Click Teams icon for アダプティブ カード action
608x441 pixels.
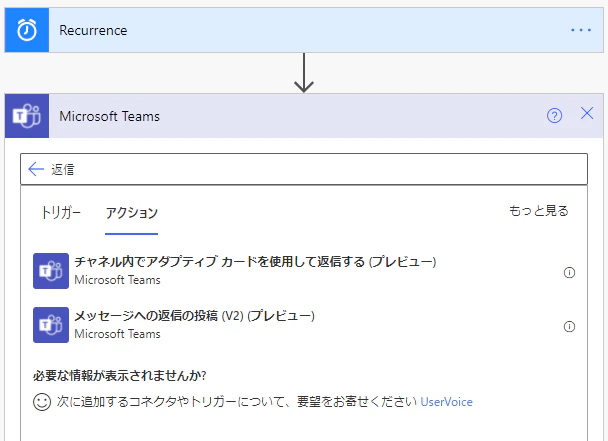(51, 271)
